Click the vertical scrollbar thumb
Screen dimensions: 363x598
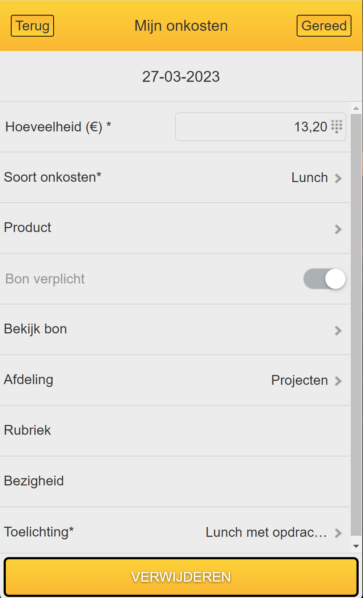coord(356,324)
